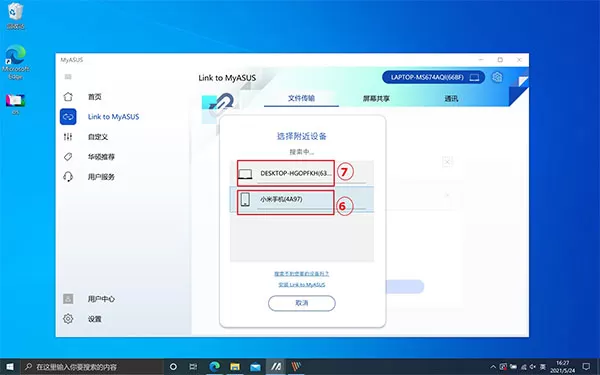Click the Link to MyASUS chain icon

[x=68, y=117]
